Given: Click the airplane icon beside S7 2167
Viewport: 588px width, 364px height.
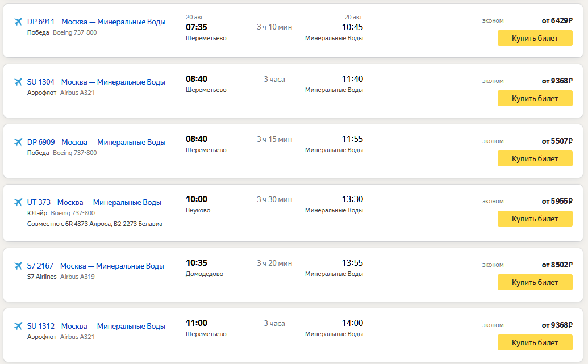Looking at the screenshot, I should (18, 266).
